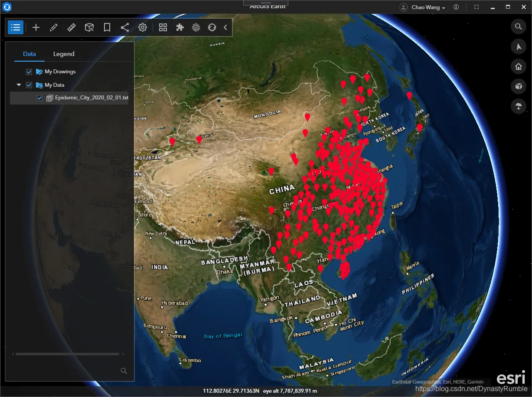
Task: Click the Add Data plus icon
Action: click(x=36, y=27)
